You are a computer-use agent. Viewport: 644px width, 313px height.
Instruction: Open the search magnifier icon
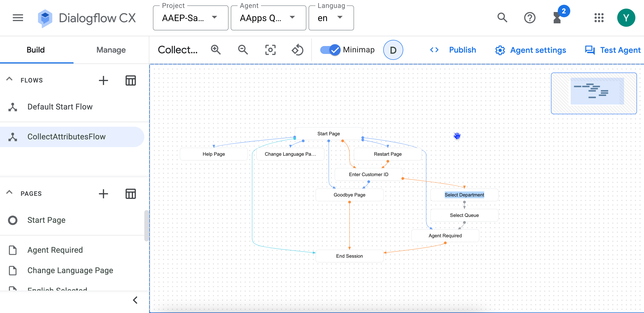502,18
